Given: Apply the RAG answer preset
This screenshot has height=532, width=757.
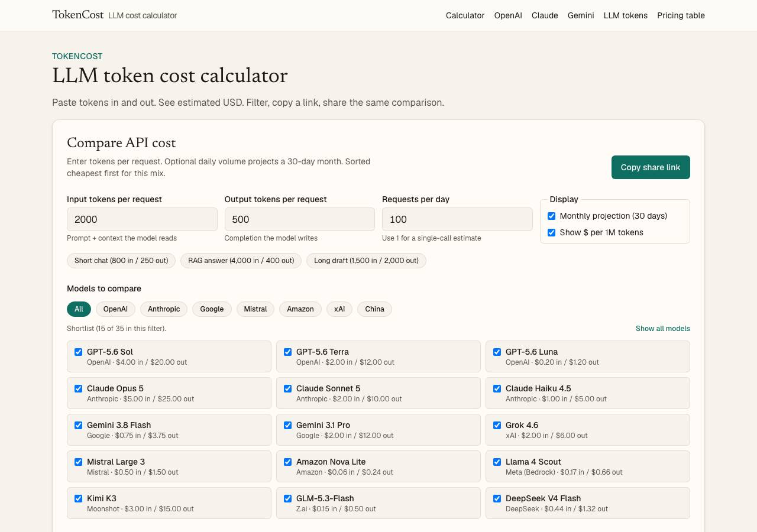Looking at the screenshot, I should [x=241, y=261].
